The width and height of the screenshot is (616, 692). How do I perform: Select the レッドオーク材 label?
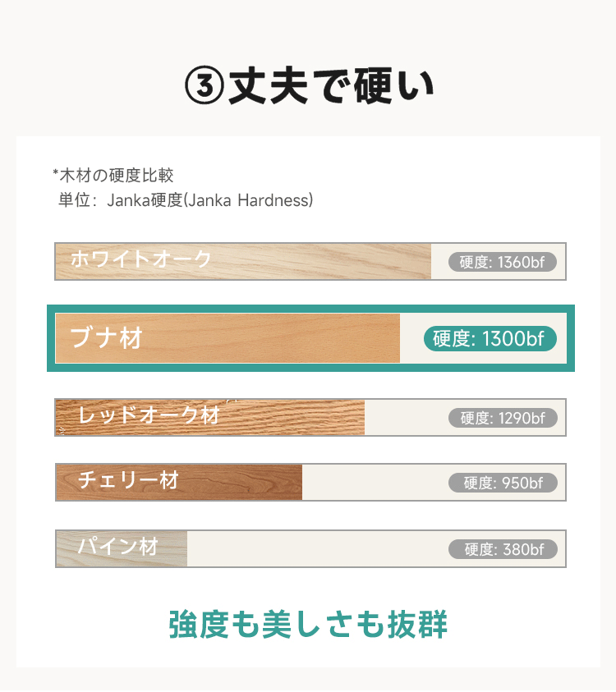coord(149,415)
